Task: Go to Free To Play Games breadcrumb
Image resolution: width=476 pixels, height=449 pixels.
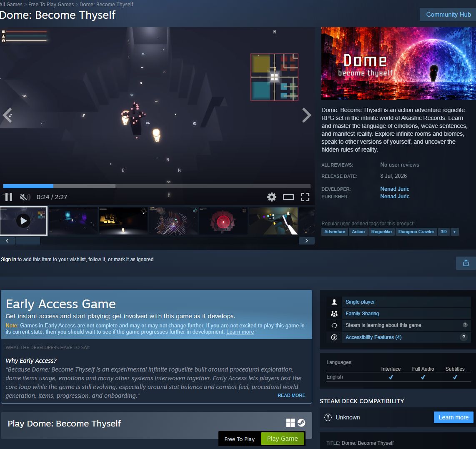Action: (51, 5)
